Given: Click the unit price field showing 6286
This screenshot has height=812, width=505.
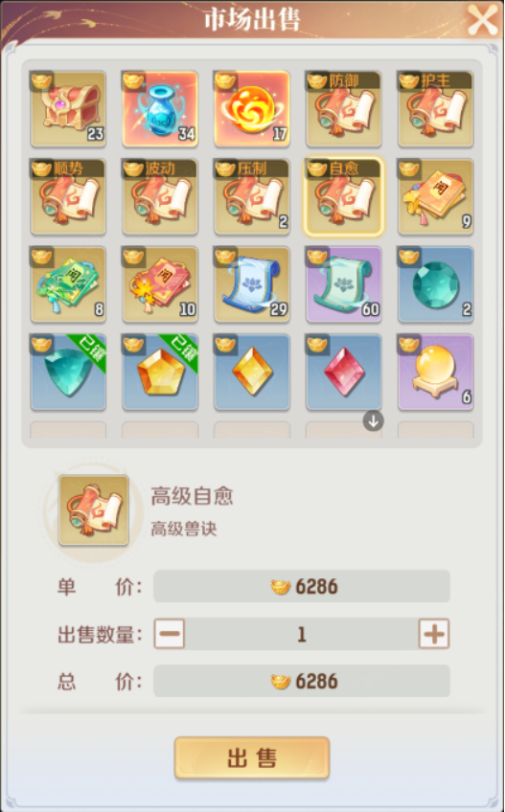Looking at the screenshot, I should (x=302, y=586).
